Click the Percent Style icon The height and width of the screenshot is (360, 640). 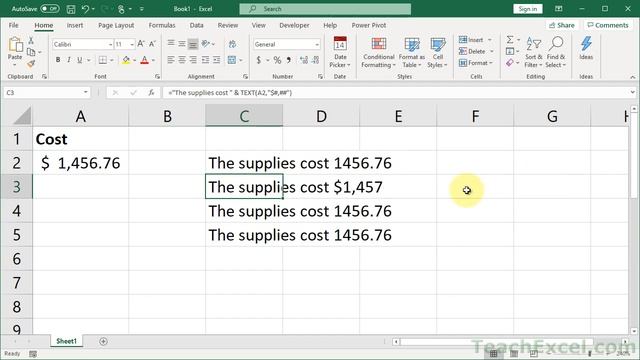(278, 60)
